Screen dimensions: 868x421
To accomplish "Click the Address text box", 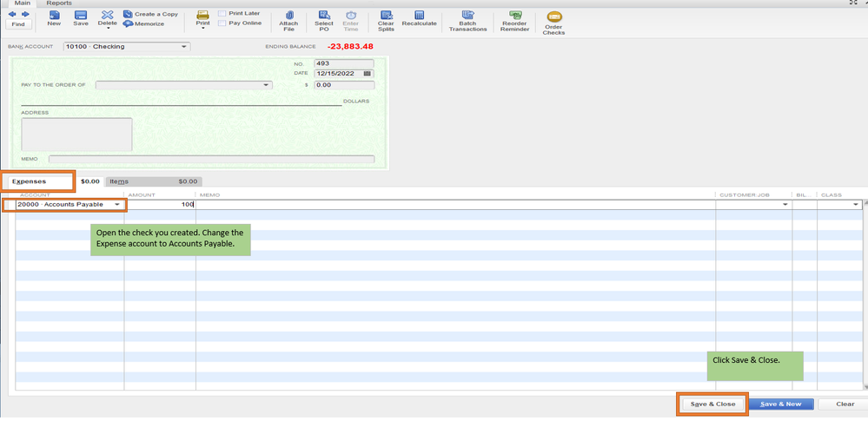I will 76,135.
